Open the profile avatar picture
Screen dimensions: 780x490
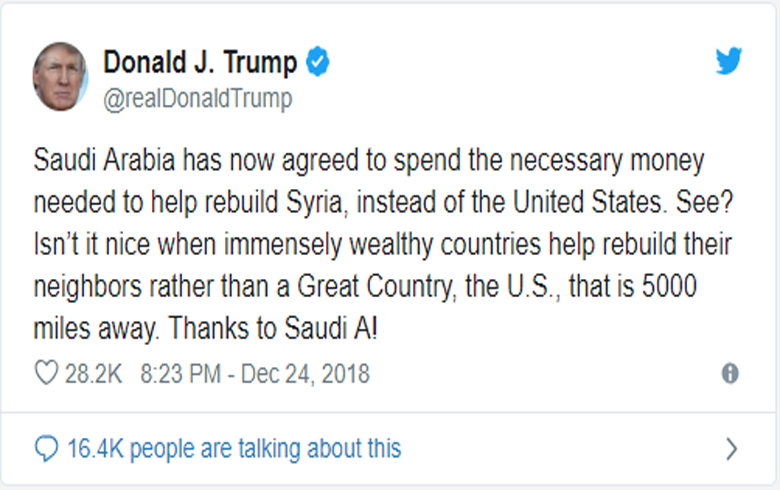[x=60, y=76]
